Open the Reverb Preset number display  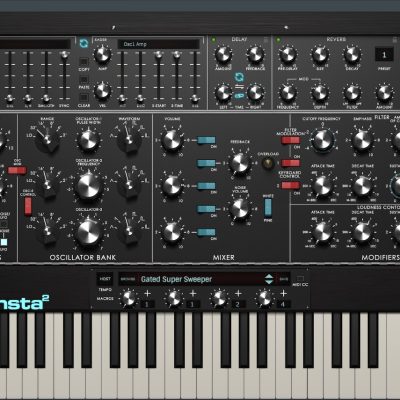384,54
